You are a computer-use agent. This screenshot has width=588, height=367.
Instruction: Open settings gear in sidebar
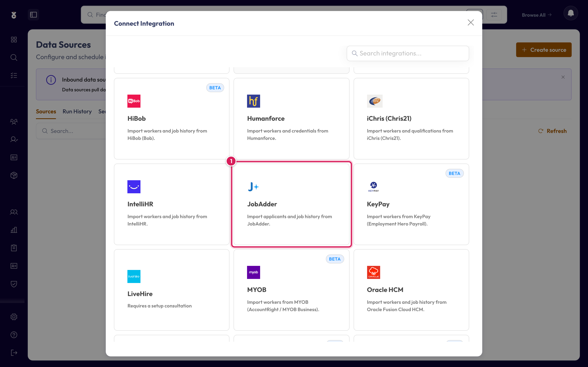(x=14, y=317)
